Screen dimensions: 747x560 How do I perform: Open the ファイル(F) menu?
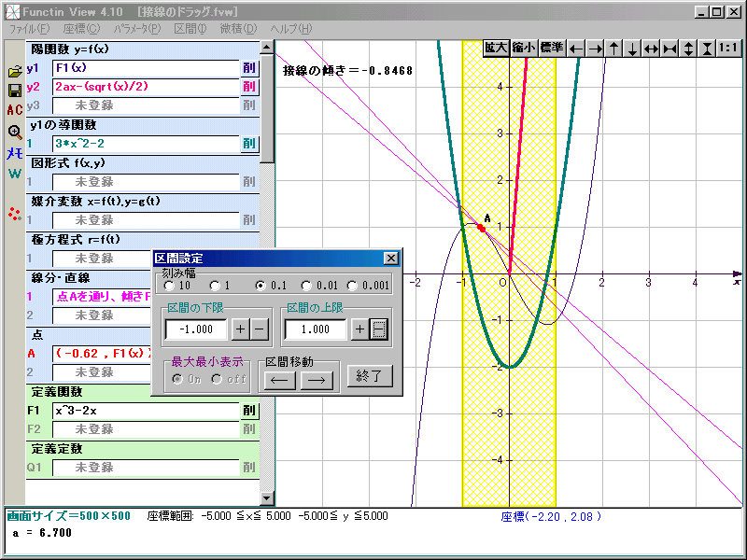tap(29, 29)
